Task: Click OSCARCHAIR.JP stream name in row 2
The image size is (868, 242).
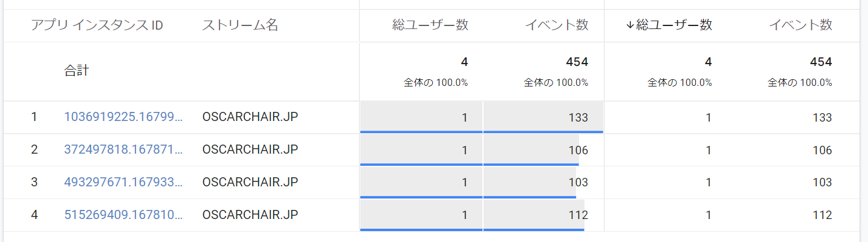Action: tap(250, 150)
